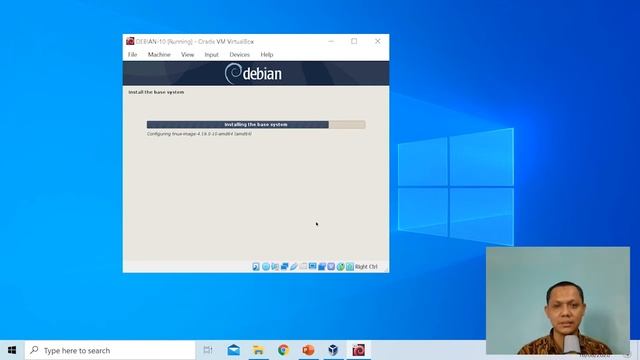The image size is (640, 360).
Task: Click the Install the base system heading
Action: coord(156,92)
